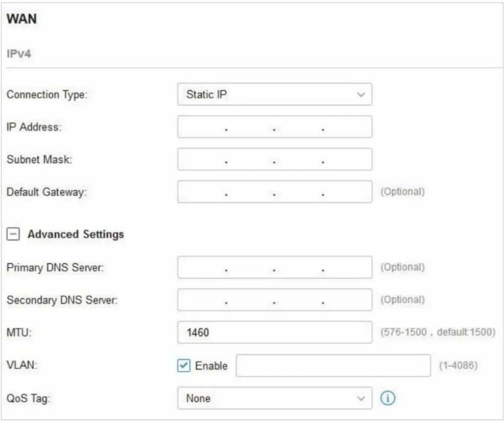Click the Subnet Mask input field
This screenshot has width=504, height=421.
[274, 160]
